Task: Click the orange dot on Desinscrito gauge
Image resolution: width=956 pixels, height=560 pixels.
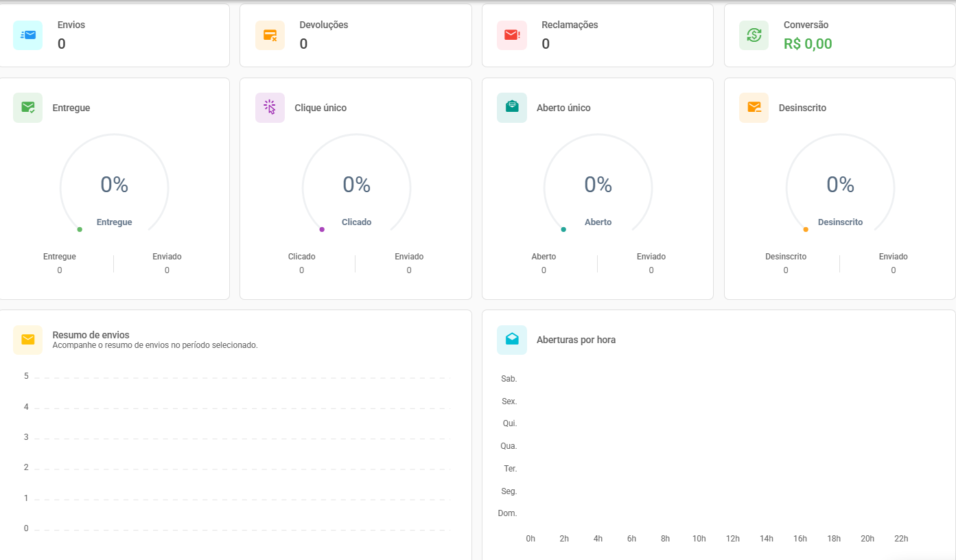Action: pos(806,229)
